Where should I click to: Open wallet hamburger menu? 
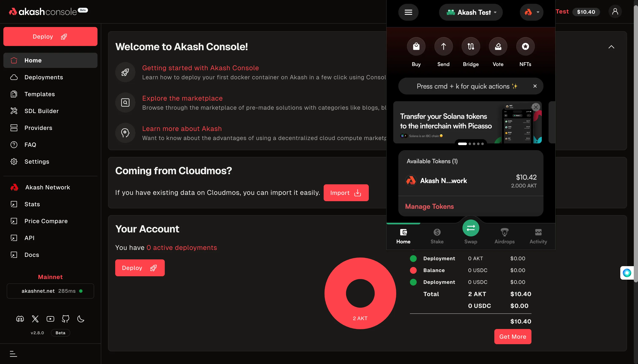tap(408, 12)
